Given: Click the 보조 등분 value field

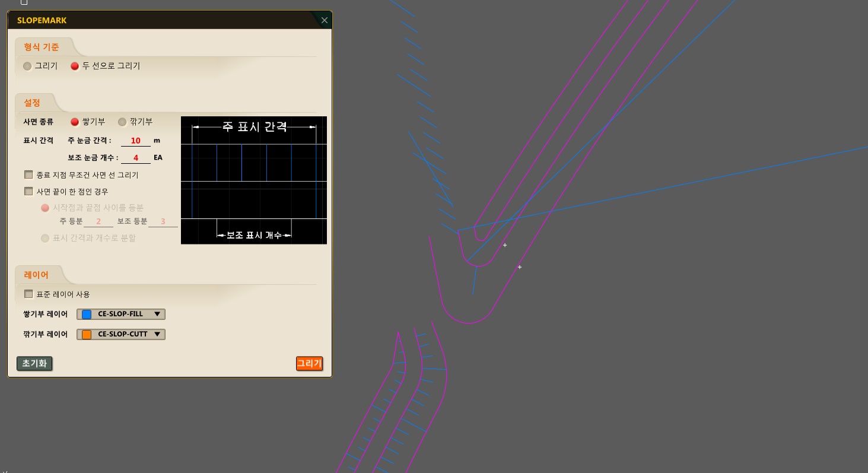Looking at the screenshot, I should (163, 221).
